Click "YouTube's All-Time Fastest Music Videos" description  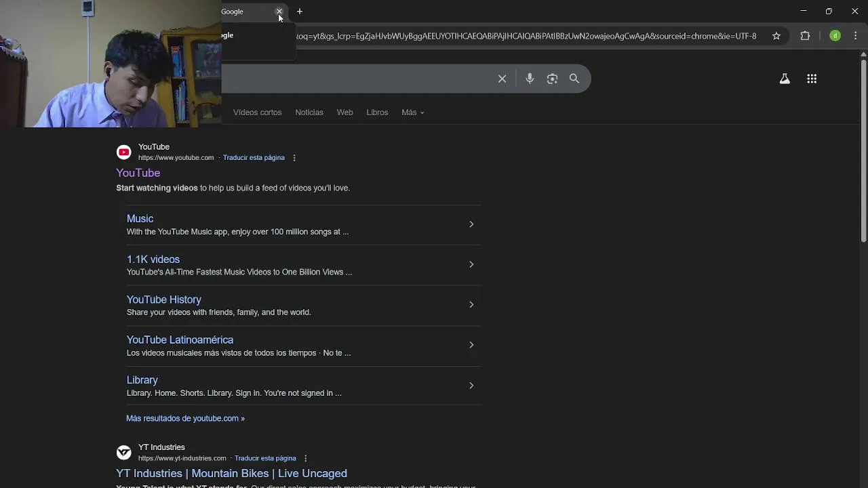click(x=239, y=272)
